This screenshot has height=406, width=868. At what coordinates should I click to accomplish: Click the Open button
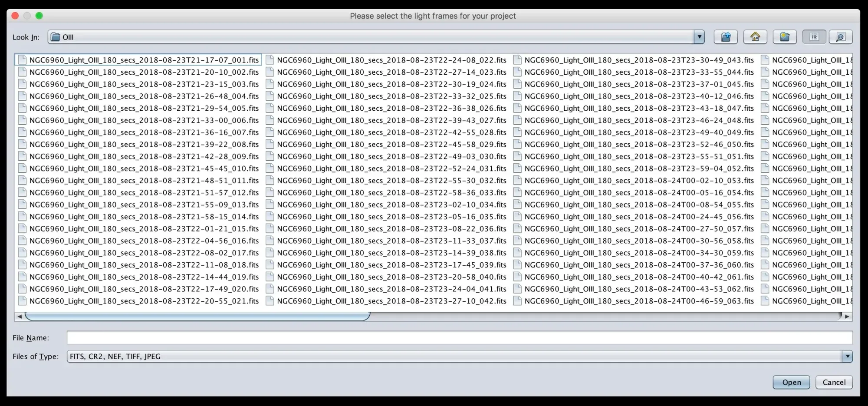pos(791,382)
